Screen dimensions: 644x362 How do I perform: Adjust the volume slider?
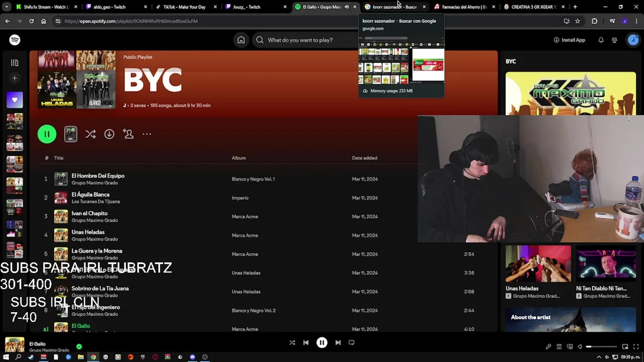pos(602,346)
